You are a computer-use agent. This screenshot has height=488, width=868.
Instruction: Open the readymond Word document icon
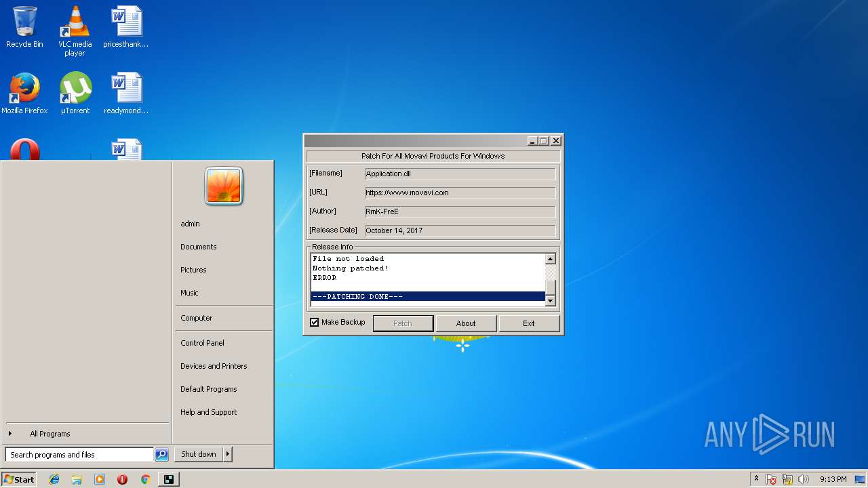pos(126,94)
